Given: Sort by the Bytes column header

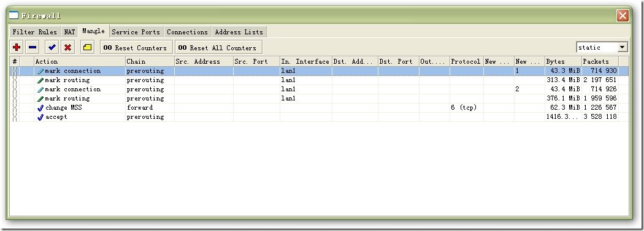Looking at the screenshot, I should point(564,61).
